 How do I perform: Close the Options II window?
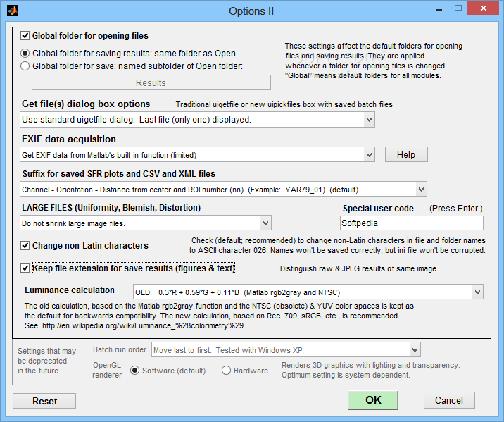[x=483, y=8]
